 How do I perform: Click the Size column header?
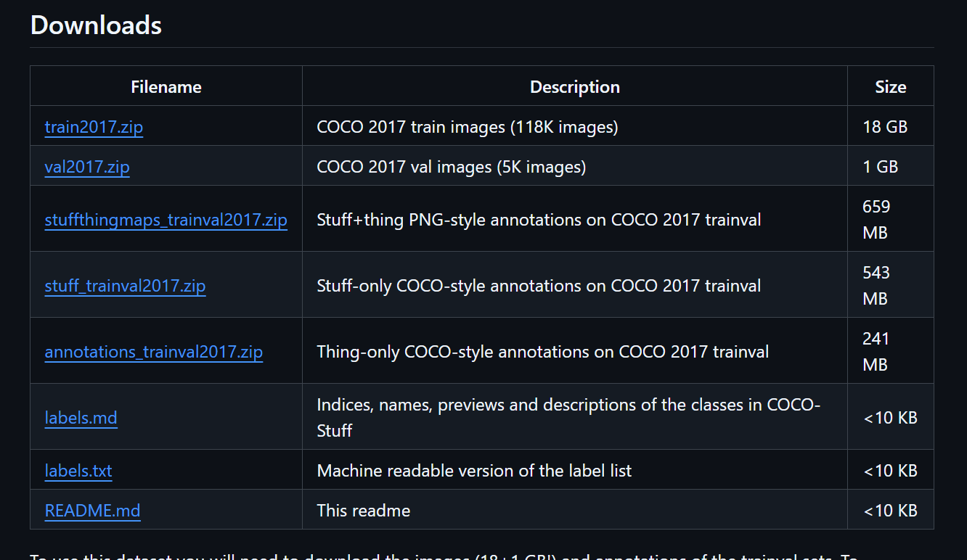pos(890,86)
